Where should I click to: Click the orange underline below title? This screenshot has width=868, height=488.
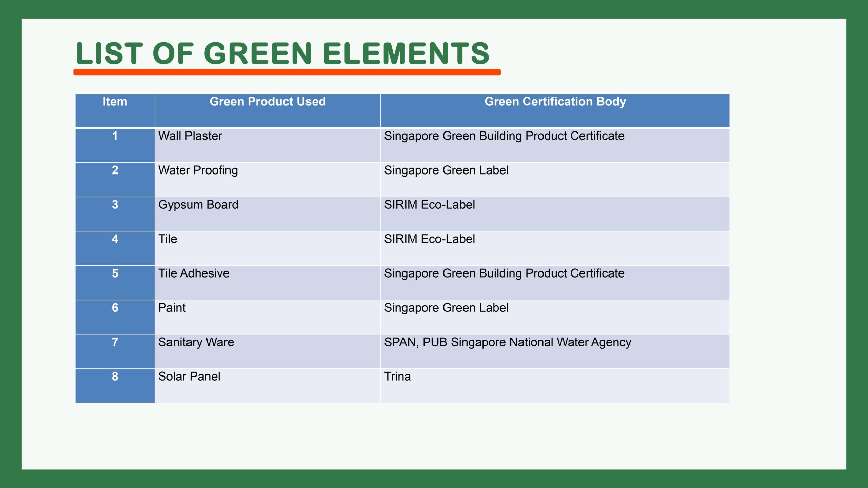point(287,72)
